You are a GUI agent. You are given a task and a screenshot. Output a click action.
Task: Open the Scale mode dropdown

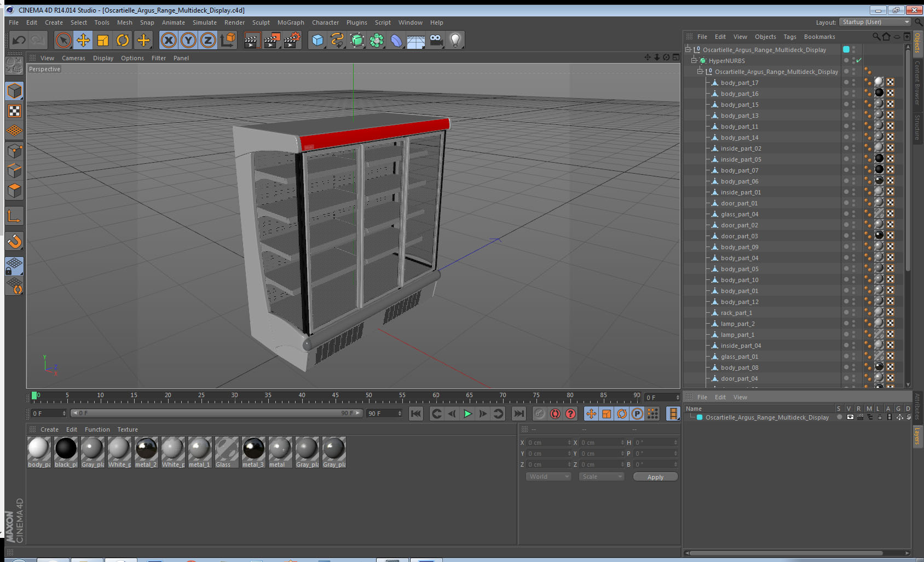pos(602,477)
